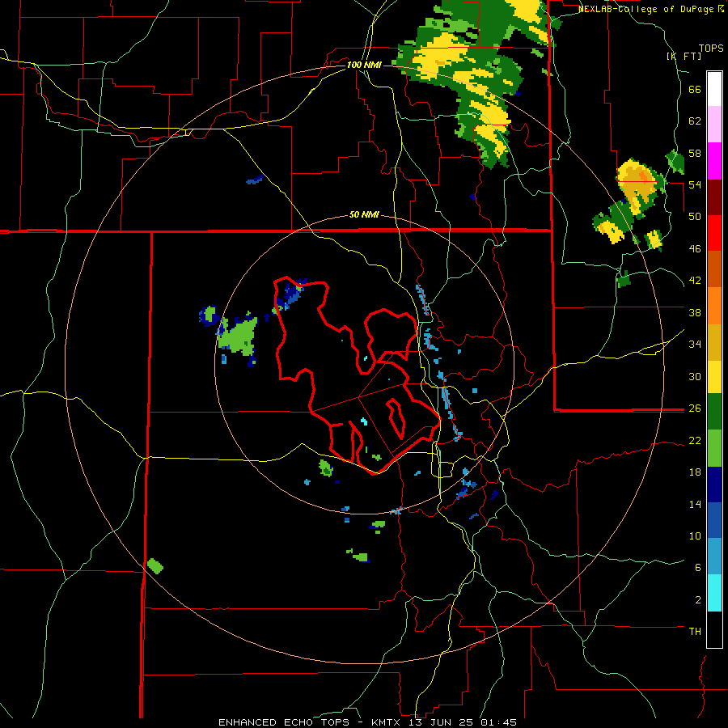Select the "34" legend tick label
Viewport: 728px width, 728px height.
click(x=695, y=345)
